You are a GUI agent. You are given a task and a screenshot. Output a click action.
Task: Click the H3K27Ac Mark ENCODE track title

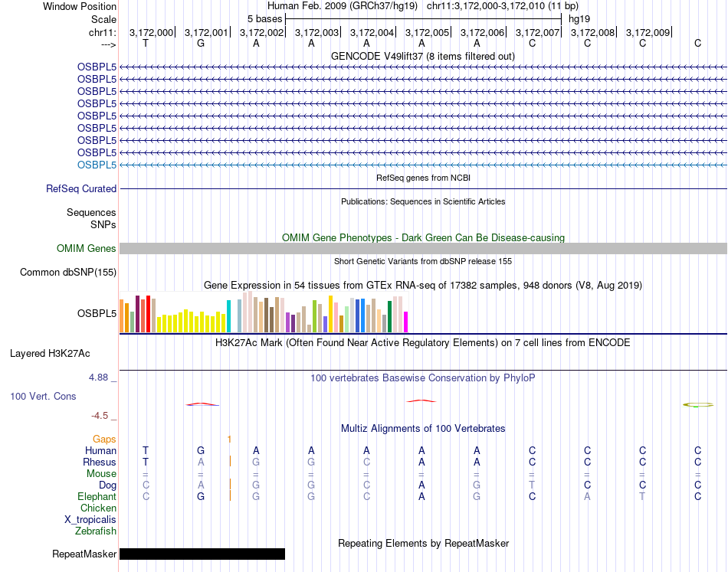[422, 343]
